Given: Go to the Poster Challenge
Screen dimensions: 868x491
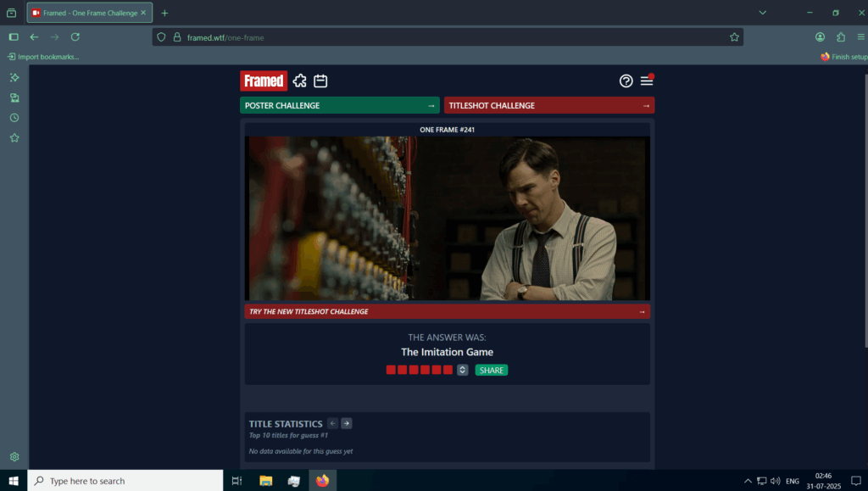Looking at the screenshot, I should pyautogui.click(x=339, y=105).
